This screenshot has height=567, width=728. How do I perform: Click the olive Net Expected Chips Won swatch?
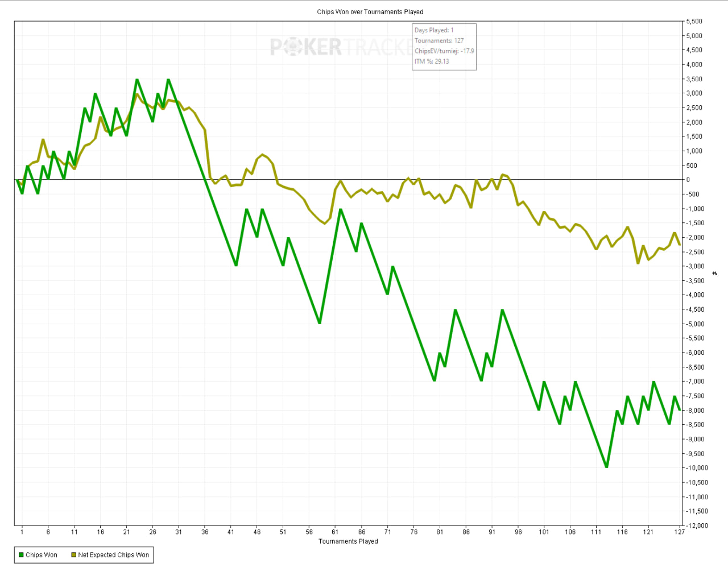coord(74,555)
